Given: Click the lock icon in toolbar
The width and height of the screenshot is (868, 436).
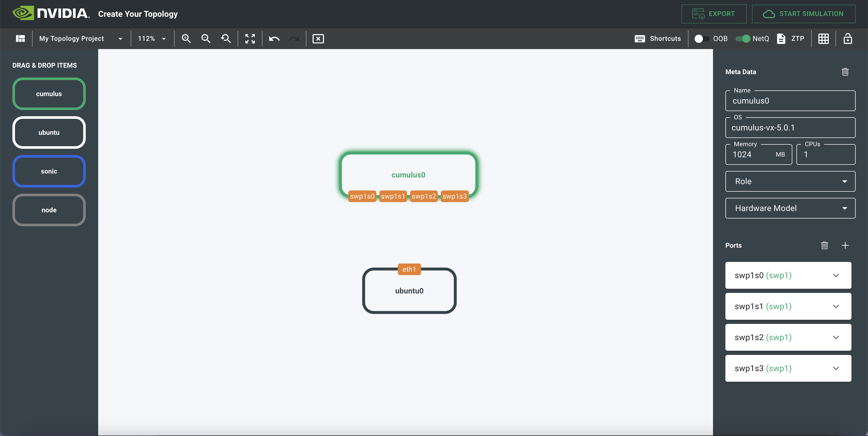Looking at the screenshot, I should coord(847,39).
